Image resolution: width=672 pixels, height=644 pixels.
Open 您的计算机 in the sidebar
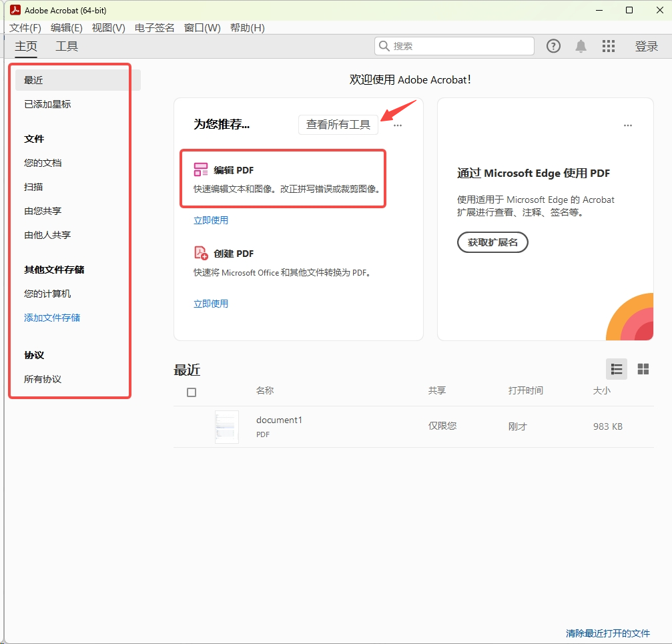(x=47, y=294)
